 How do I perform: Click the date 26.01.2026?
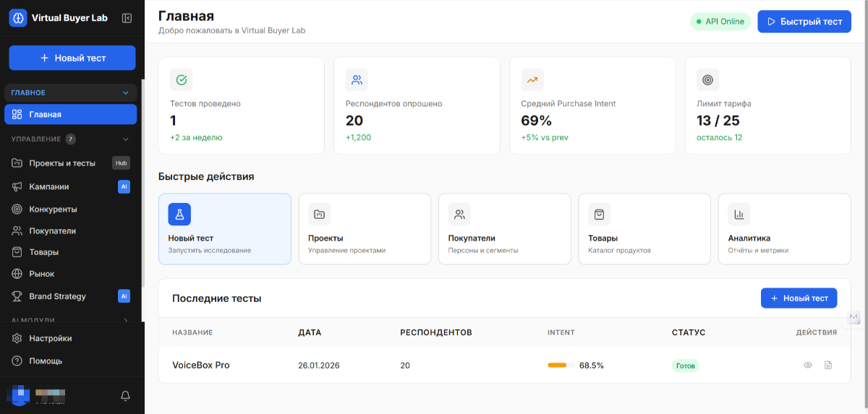pos(319,366)
